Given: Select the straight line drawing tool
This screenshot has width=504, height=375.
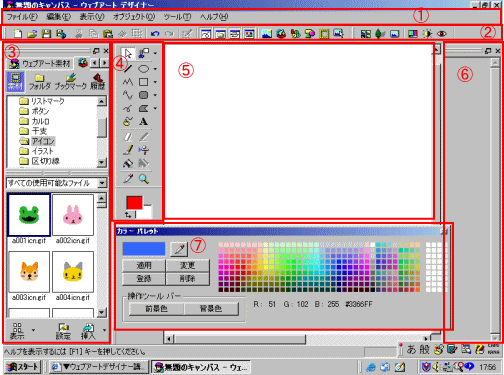Looking at the screenshot, I should coord(128,69).
